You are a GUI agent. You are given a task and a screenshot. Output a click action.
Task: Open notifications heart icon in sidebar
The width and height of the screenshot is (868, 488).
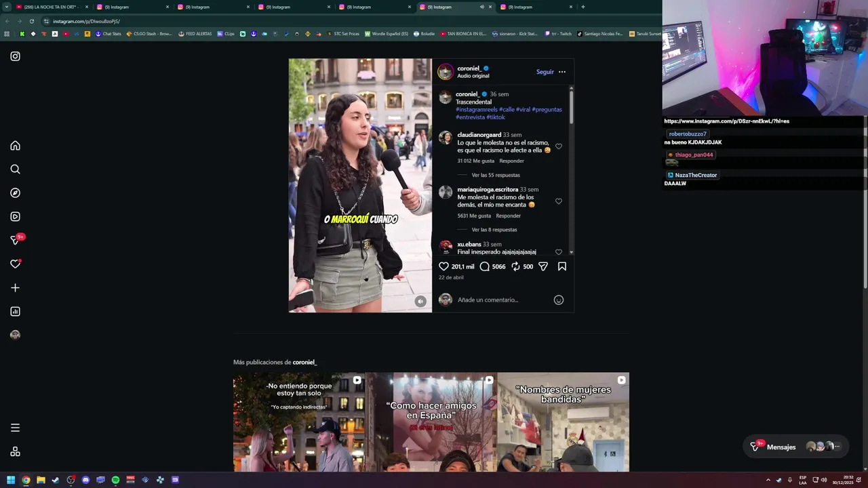pos(15,264)
